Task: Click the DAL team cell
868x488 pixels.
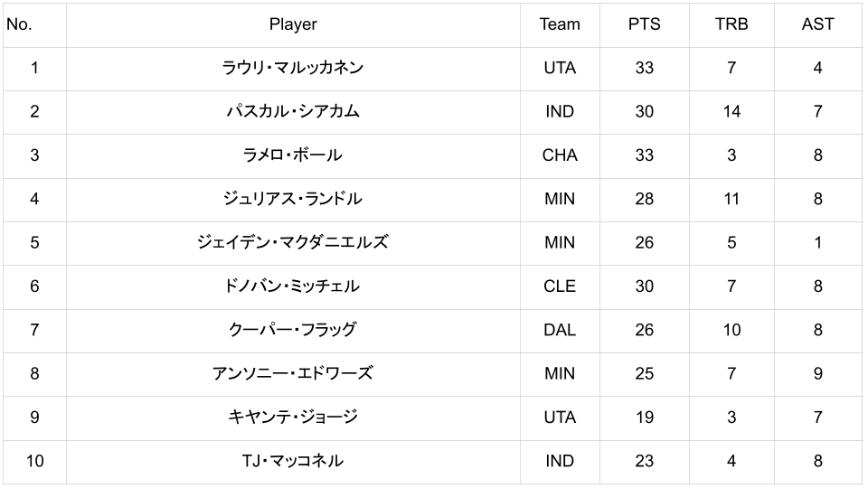Action: click(x=560, y=330)
